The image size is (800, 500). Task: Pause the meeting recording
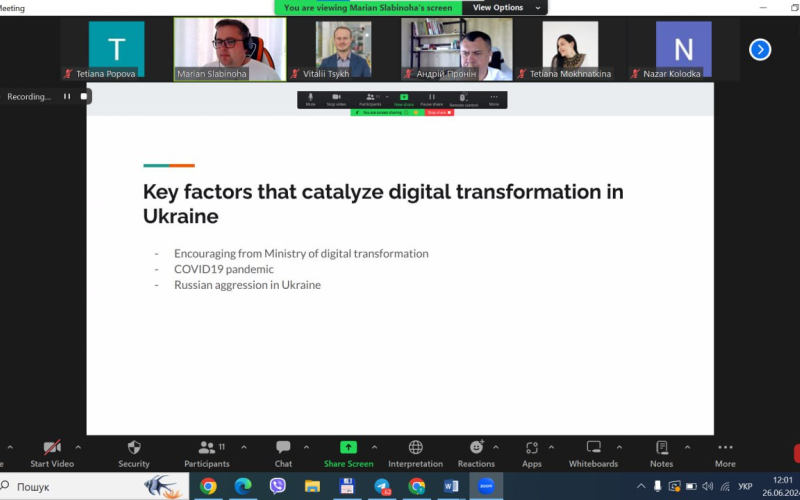pyautogui.click(x=67, y=96)
